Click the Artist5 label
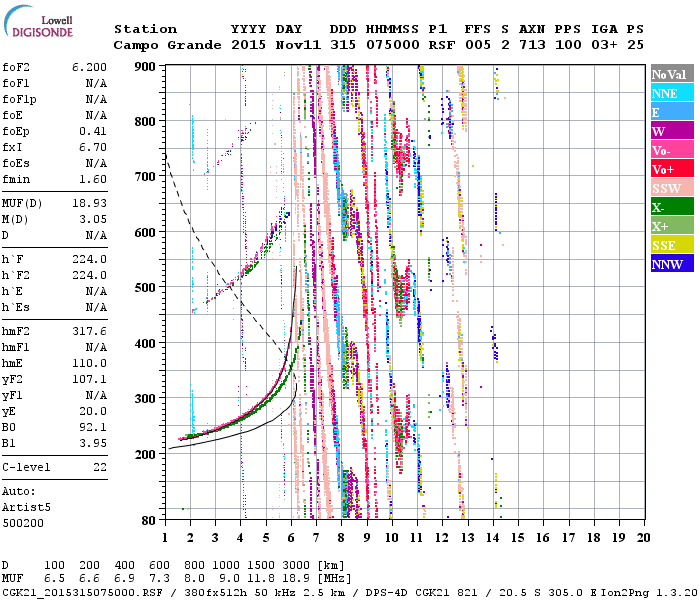This screenshot has height=600, width=700. point(26,508)
